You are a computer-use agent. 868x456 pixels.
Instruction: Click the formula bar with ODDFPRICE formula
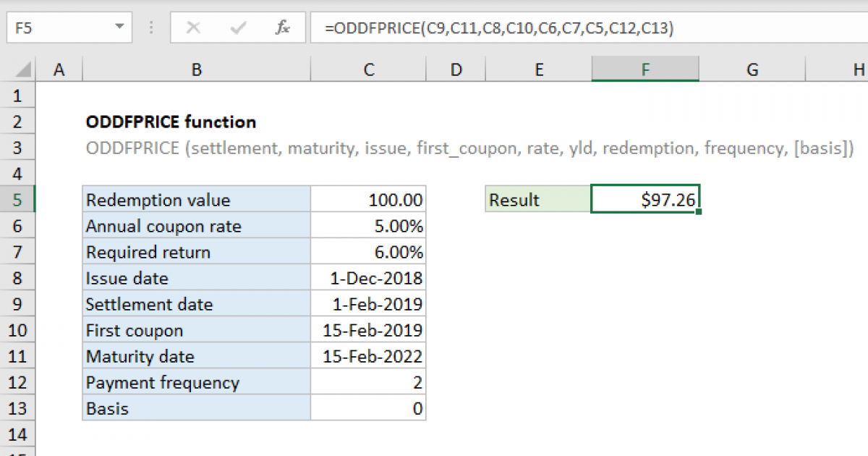tap(579, 28)
